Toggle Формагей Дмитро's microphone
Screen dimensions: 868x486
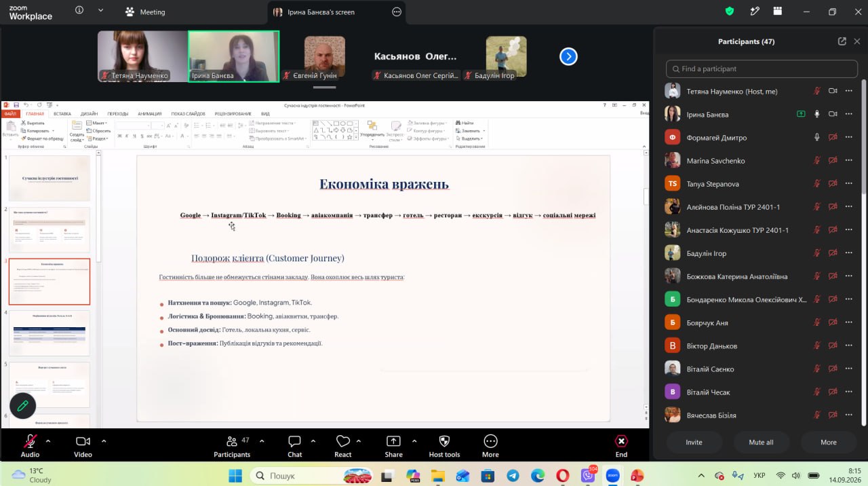[x=817, y=138]
